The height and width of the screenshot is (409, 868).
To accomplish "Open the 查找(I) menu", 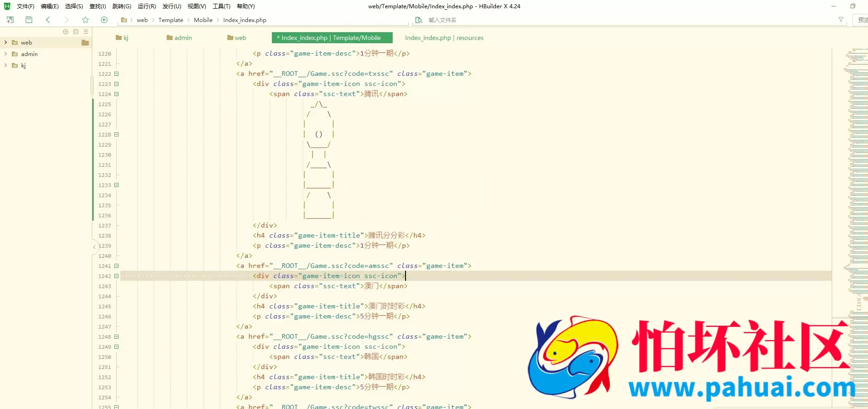I will click(98, 6).
